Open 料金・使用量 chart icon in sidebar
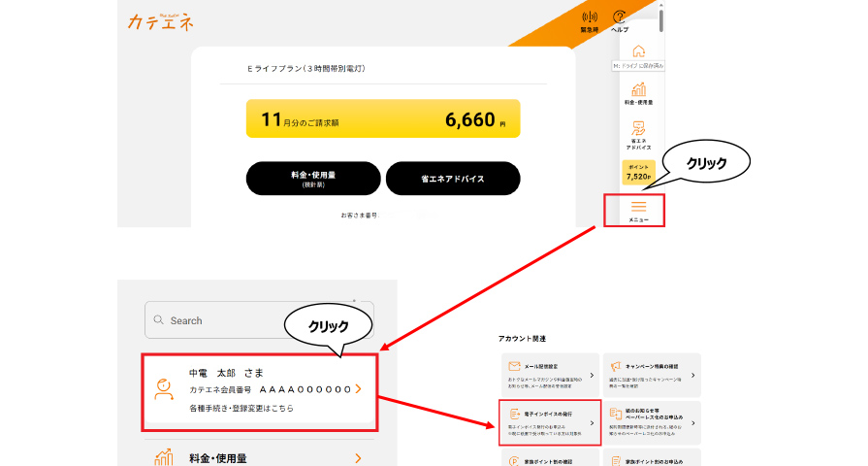This screenshot has width=868, height=466. 638,90
